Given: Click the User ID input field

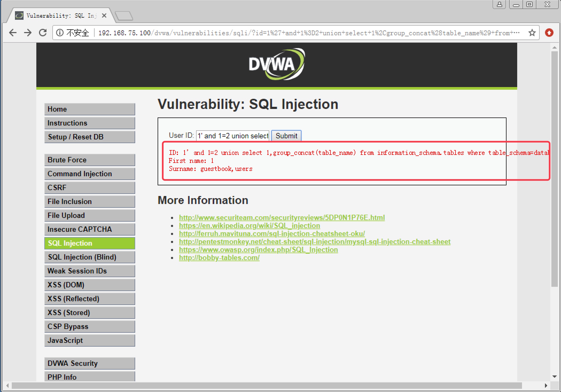Looking at the screenshot, I should 232,136.
